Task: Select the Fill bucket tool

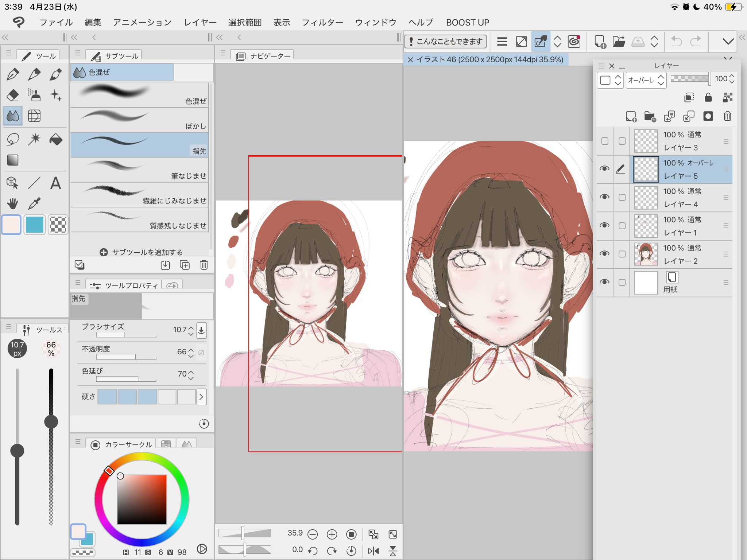Action: 56,139
